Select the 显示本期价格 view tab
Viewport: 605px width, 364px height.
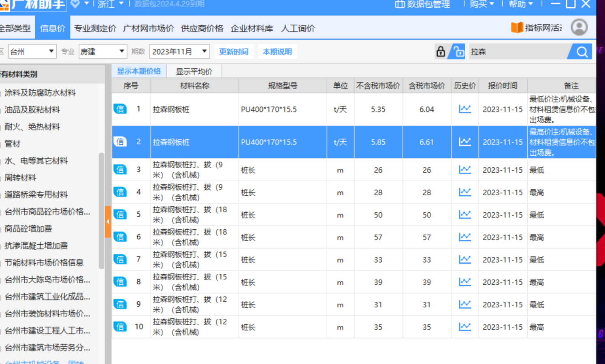tap(138, 71)
